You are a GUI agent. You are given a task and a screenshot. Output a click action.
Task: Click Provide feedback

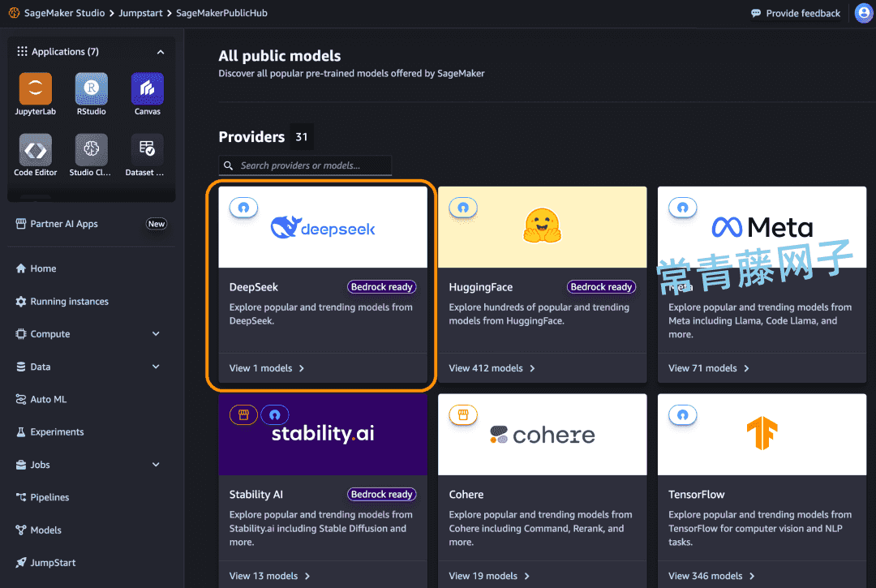click(x=795, y=14)
